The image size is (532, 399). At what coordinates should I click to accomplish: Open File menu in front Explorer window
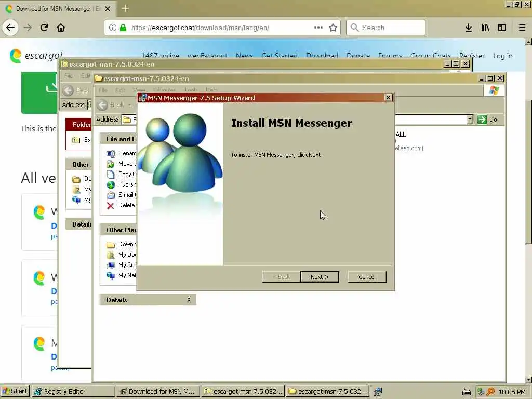[x=103, y=90]
